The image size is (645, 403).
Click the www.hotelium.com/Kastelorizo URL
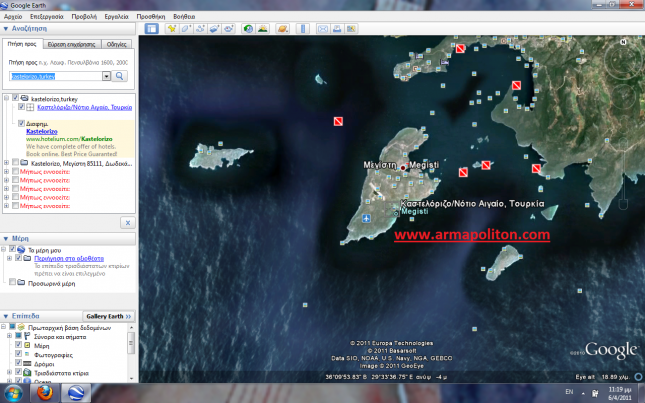click(69, 139)
